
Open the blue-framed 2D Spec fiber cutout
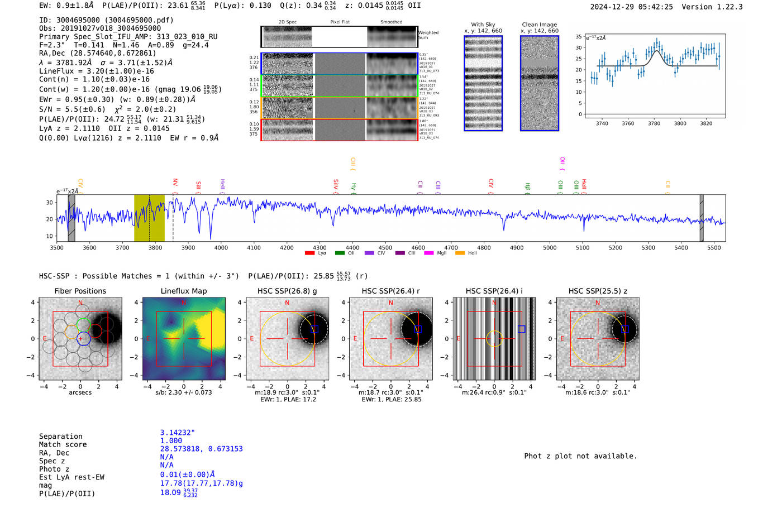click(x=288, y=64)
